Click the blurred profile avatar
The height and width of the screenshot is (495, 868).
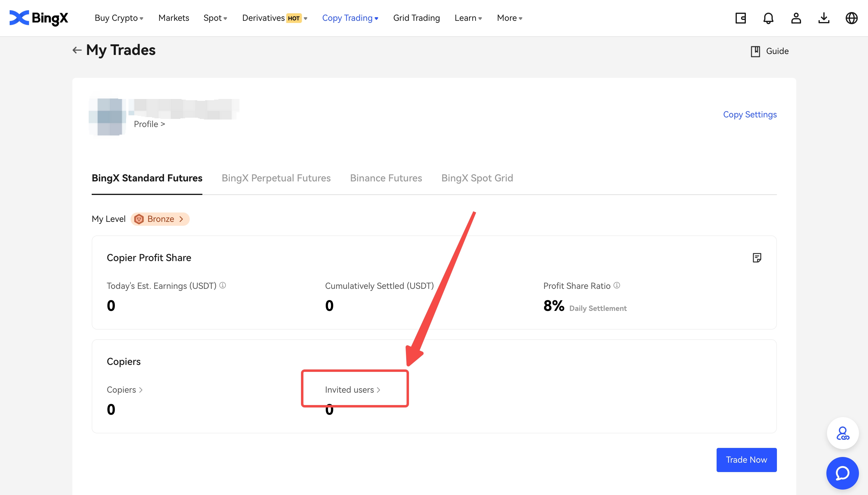(107, 117)
